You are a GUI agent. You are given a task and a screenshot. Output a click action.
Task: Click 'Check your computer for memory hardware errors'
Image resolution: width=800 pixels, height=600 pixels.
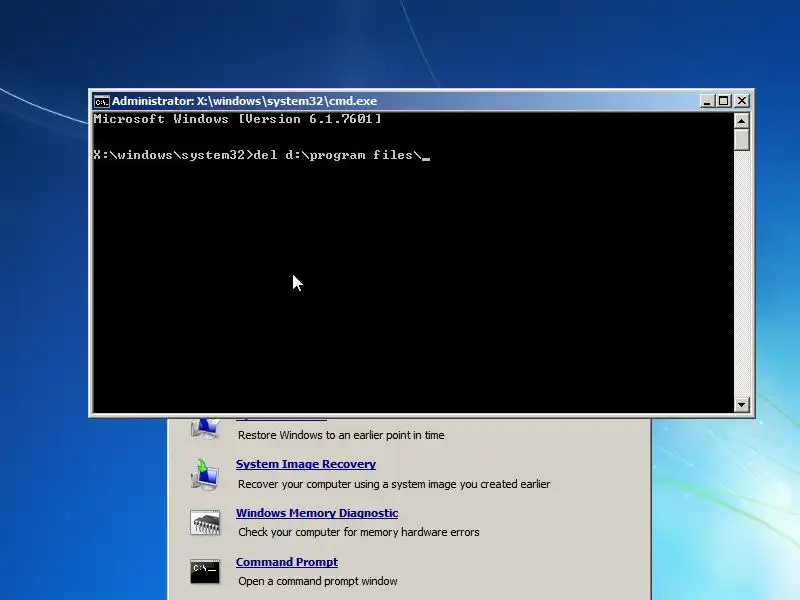pos(359,532)
